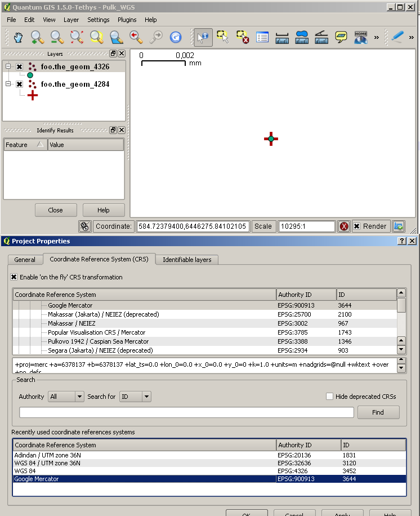Screen dimensions: 420x516
Task: Expand the last toolbar overflow chevron
Action: point(411,38)
